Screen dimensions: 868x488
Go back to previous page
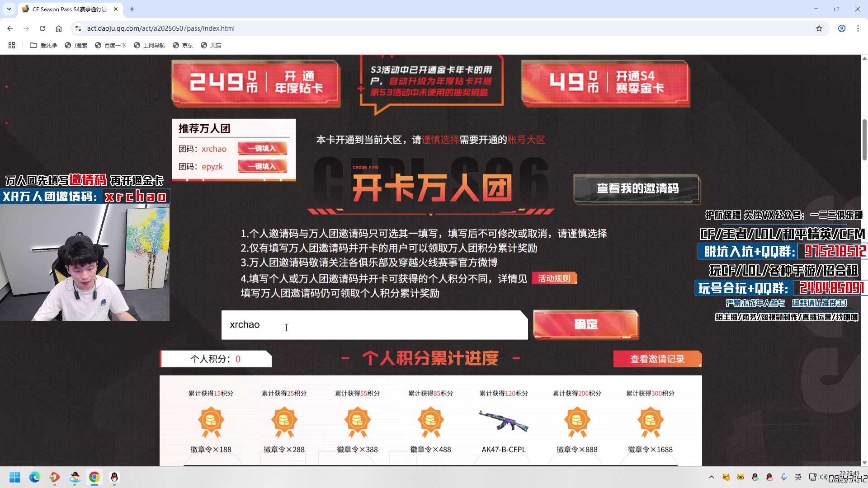tap(10, 28)
